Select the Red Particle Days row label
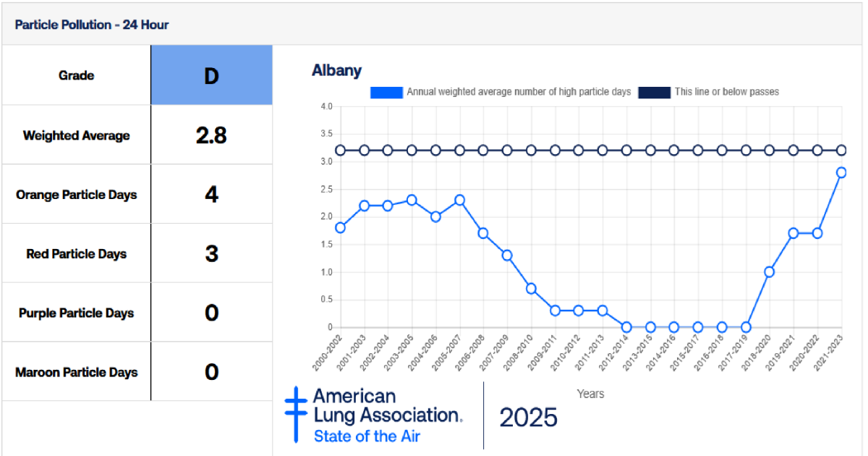The width and height of the screenshot is (868, 456). coord(76,254)
